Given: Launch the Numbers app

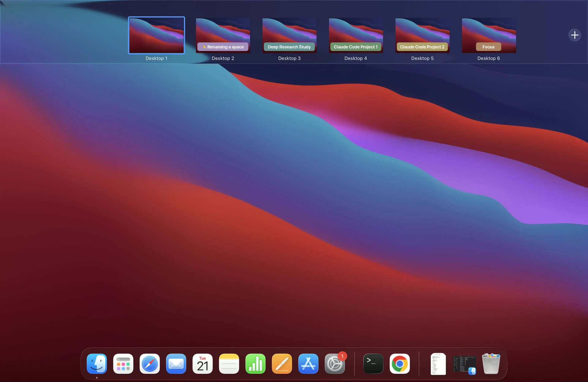Looking at the screenshot, I should (x=255, y=364).
